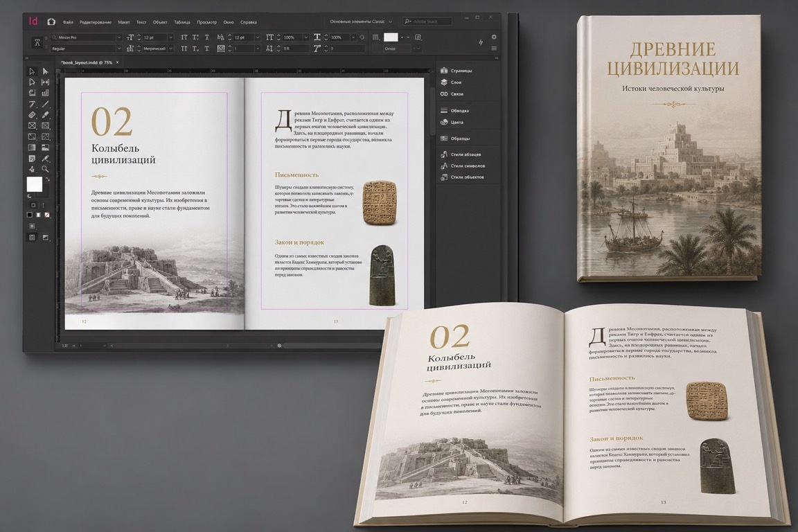Image resolution: width=798 pixels, height=532 pixels.
Task: Select the Zoom magnifier tool
Action: coord(45,169)
